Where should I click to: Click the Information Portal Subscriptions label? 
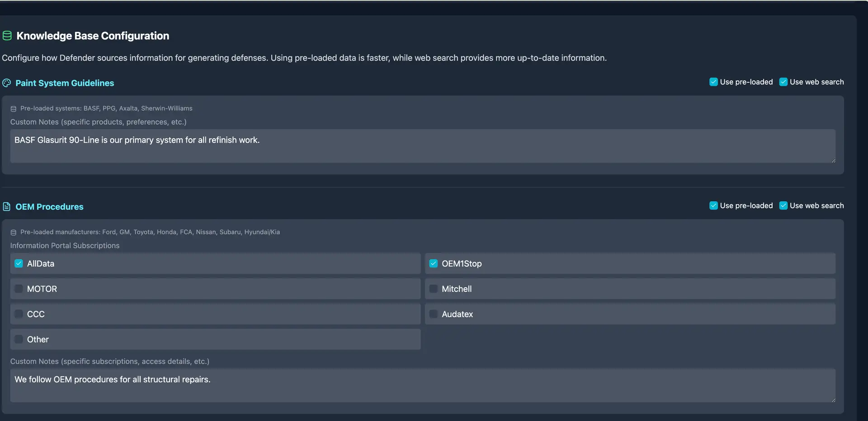point(65,246)
